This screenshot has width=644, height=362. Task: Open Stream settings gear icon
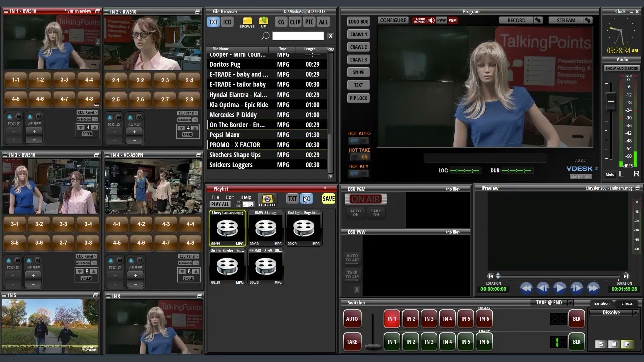click(x=588, y=20)
